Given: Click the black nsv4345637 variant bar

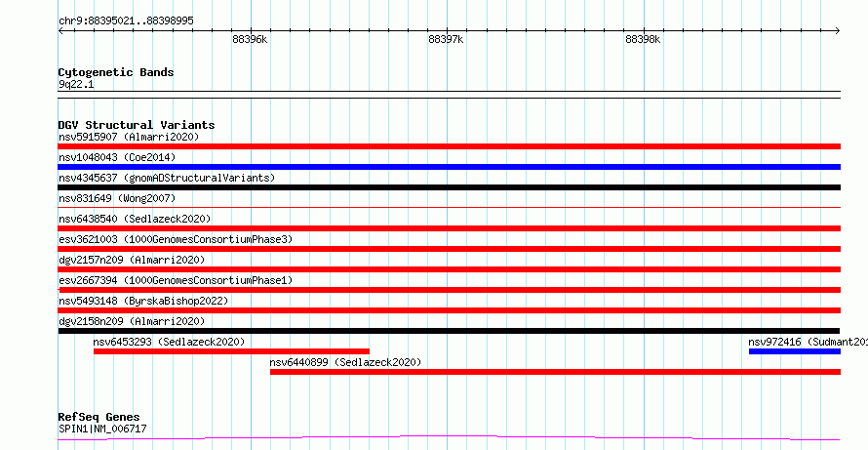Looking at the screenshot, I should coord(449,187).
